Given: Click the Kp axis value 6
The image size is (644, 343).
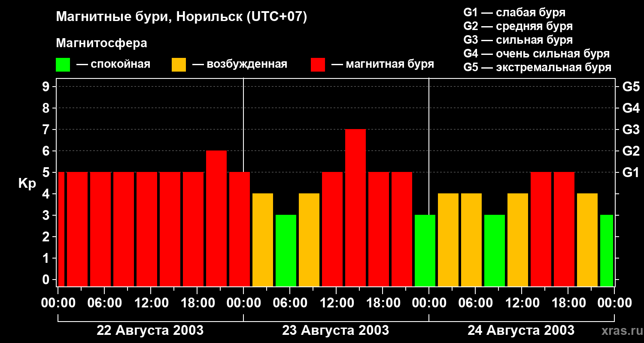Looking at the screenshot, I should point(47,151).
